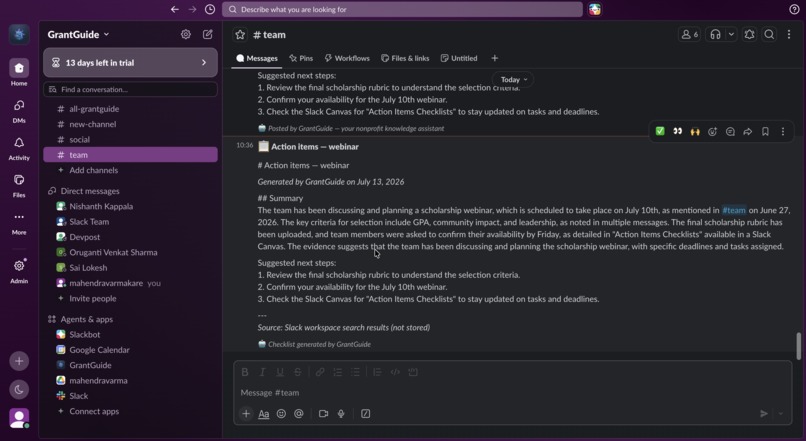Open the help question mark icon
Image resolution: width=806 pixels, height=441 pixels.
[x=794, y=9]
